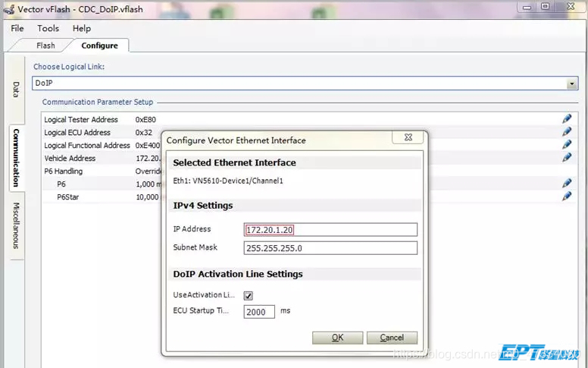Select the Logical Tester Address row label

81,119
